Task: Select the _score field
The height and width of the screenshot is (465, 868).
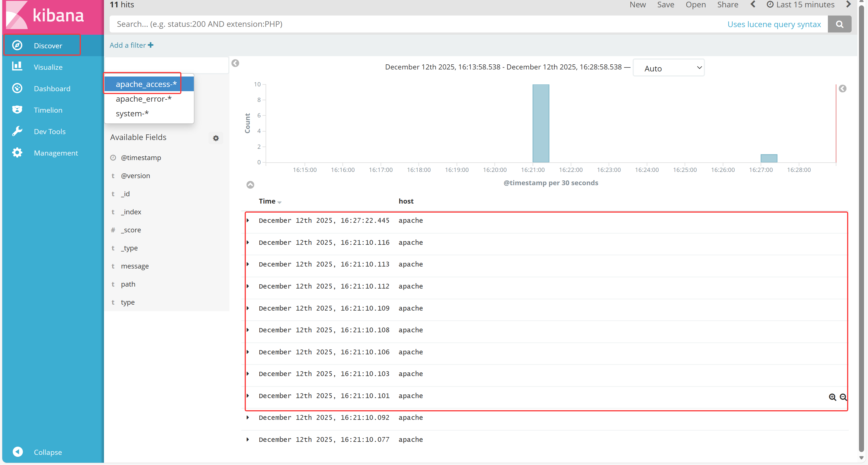Action: [x=131, y=230]
